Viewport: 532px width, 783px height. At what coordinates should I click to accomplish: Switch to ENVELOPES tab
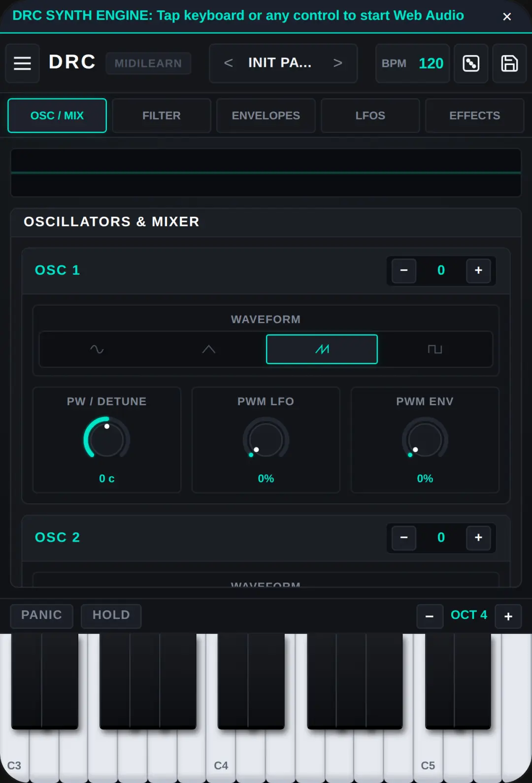[x=266, y=116]
